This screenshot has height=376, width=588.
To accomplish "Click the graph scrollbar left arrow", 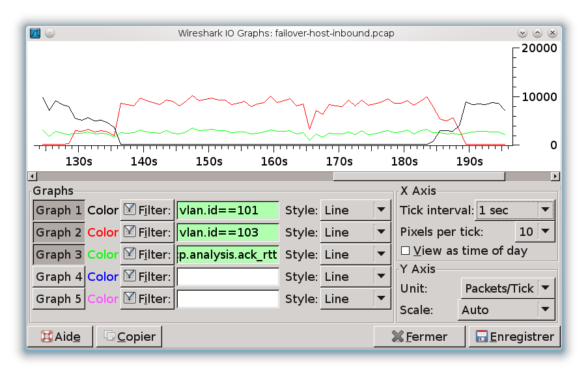I will pyautogui.click(x=33, y=177).
